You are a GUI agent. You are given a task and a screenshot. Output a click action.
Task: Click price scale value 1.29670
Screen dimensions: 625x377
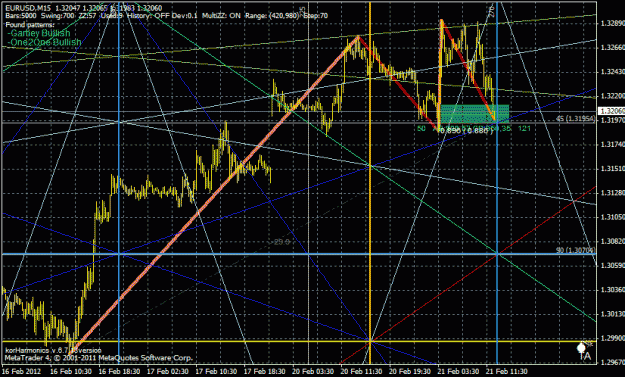point(613,362)
